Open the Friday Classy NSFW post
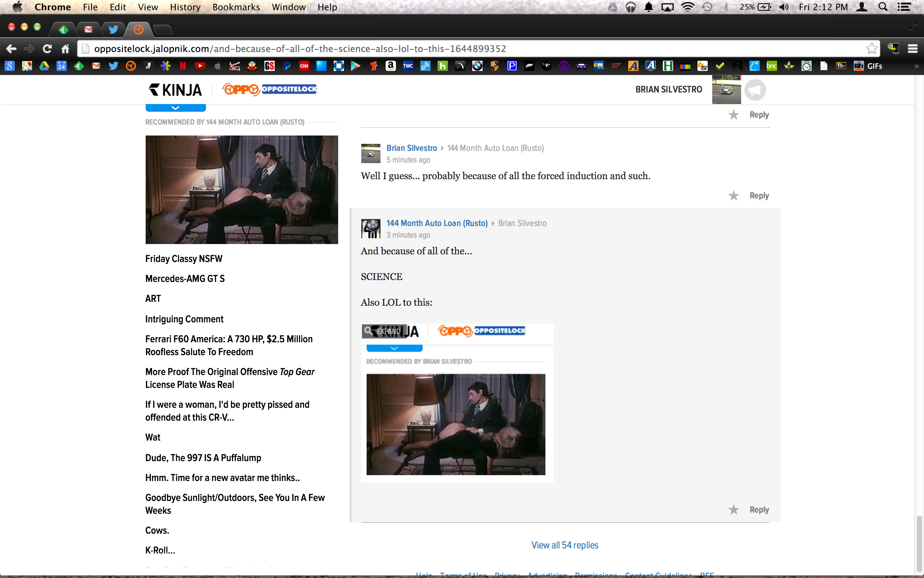The height and width of the screenshot is (578, 924). coord(184,259)
